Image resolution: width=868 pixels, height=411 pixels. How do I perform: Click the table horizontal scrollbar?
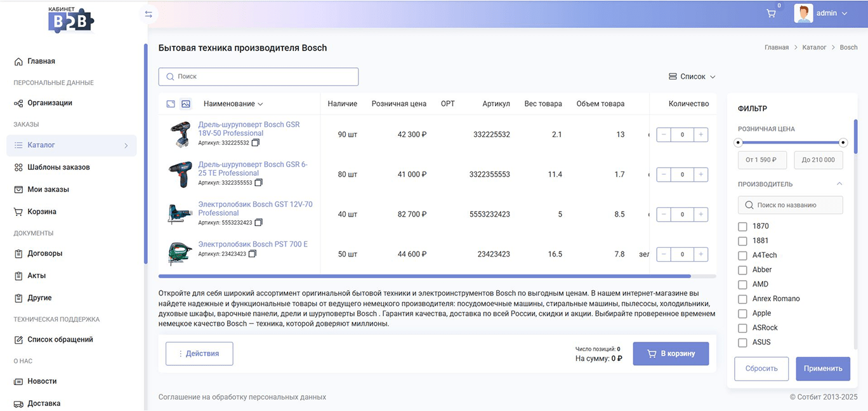[424, 276]
